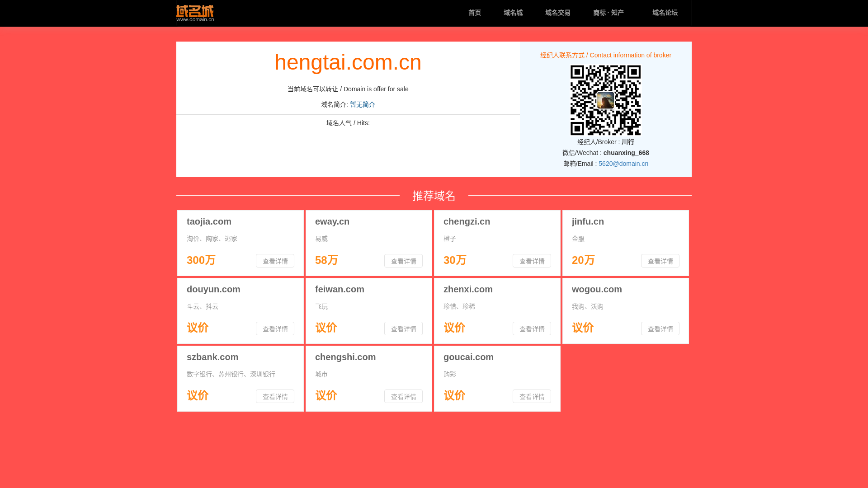Click 查看详情 for szbank.com

(x=275, y=396)
